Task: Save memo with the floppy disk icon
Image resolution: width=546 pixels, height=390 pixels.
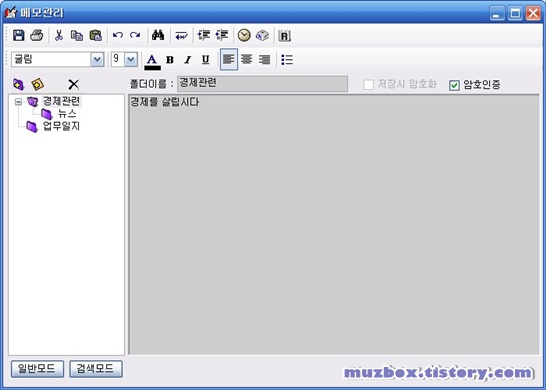Action: pos(18,36)
